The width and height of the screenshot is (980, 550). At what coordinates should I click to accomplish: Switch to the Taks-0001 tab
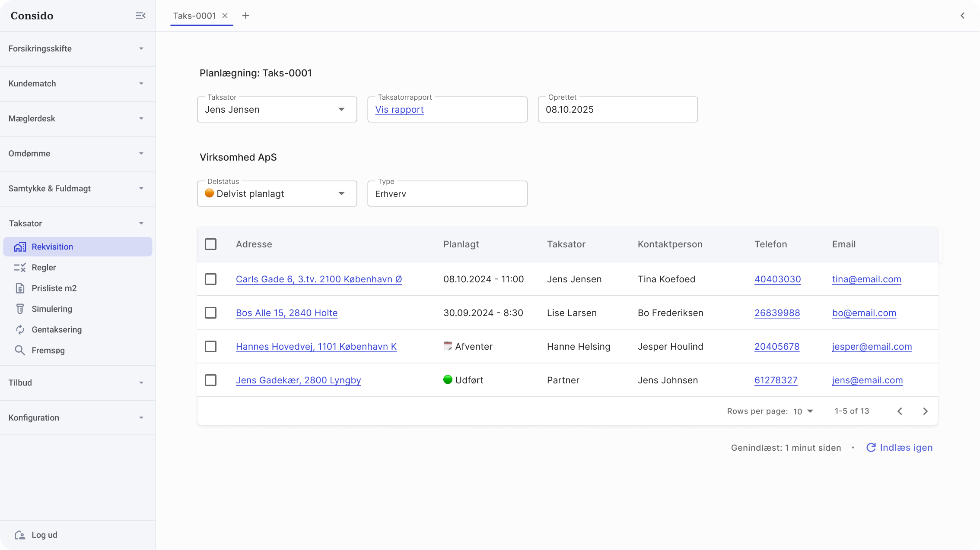pyautogui.click(x=194, y=16)
